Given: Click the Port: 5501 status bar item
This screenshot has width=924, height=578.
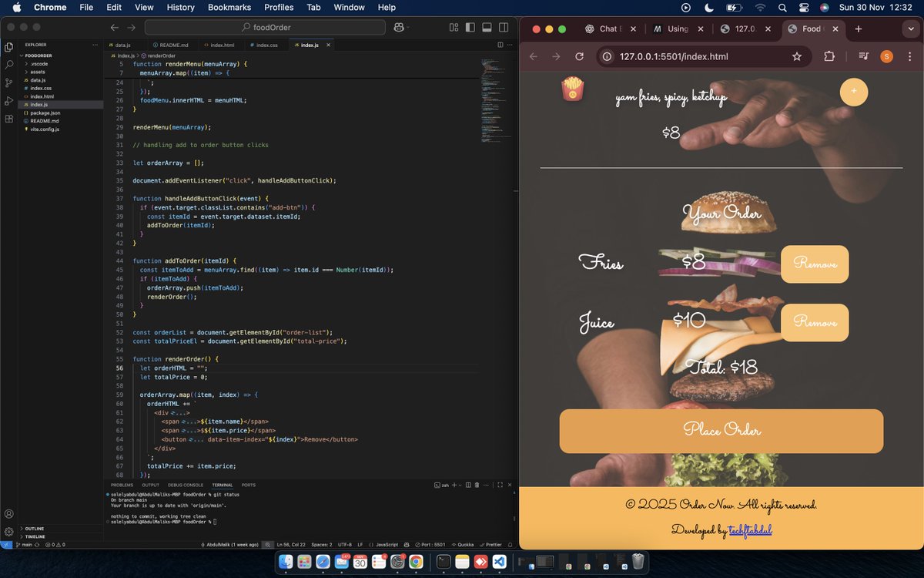Looking at the screenshot, I should tap(430, 544).
